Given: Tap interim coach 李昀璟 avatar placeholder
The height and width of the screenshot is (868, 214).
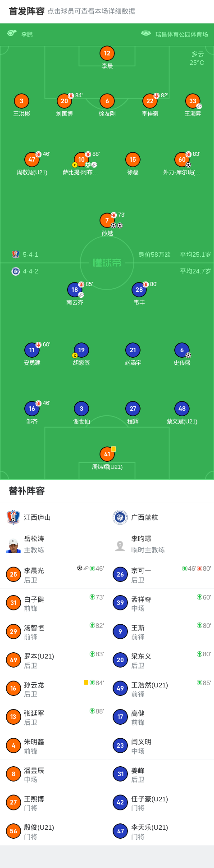Looking at the screenshot, I should [120, 545].
